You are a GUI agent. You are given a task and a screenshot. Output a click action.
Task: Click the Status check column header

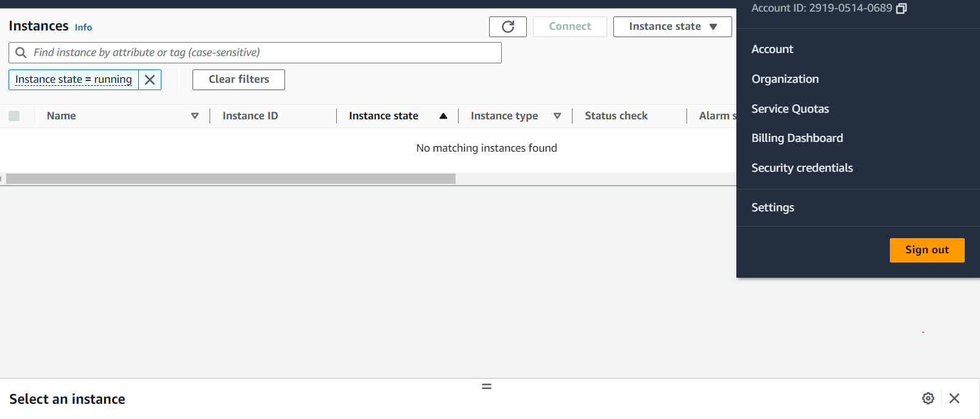pos(616,116)
